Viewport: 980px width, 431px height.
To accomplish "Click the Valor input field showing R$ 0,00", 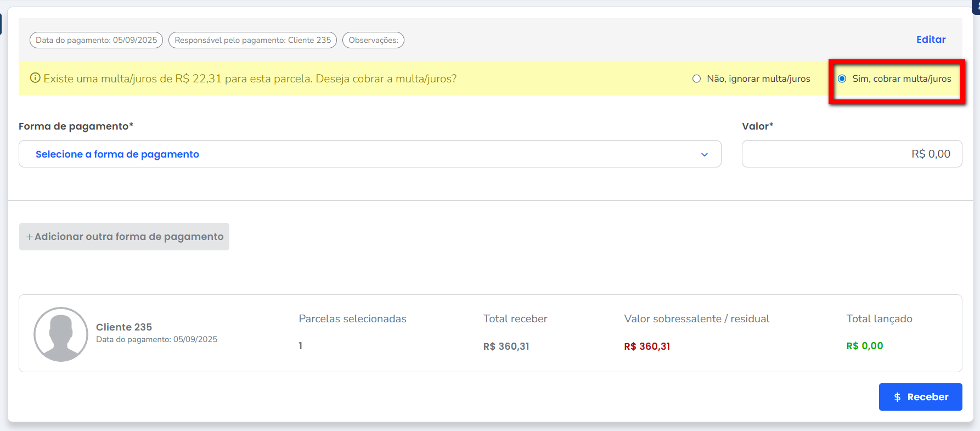I will tap(851, 154).
